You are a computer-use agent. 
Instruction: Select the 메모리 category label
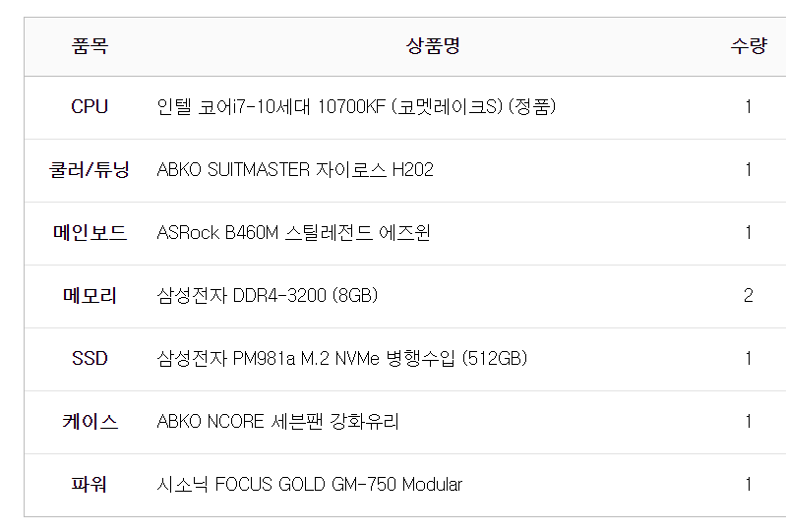tap(90, 296)
